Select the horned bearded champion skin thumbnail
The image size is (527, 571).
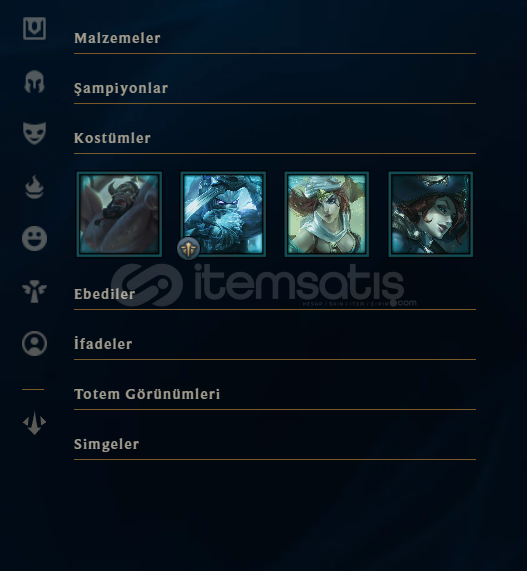119,214
